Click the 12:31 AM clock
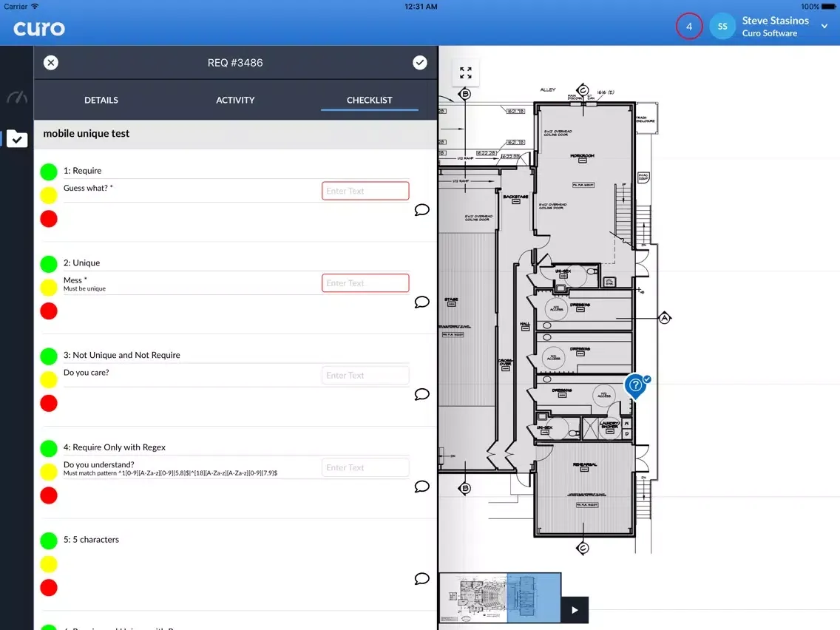This screenshot has height=630, width=840. tap(421, 7)
